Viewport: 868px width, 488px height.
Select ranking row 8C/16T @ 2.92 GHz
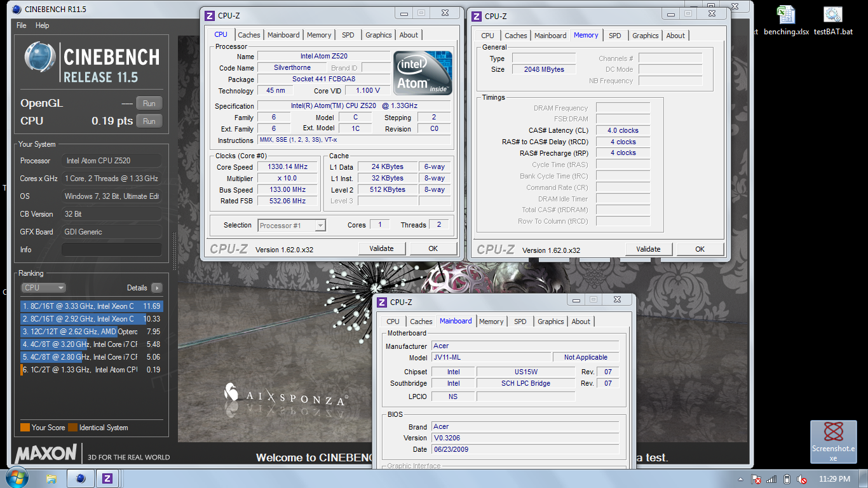(92, 319)
